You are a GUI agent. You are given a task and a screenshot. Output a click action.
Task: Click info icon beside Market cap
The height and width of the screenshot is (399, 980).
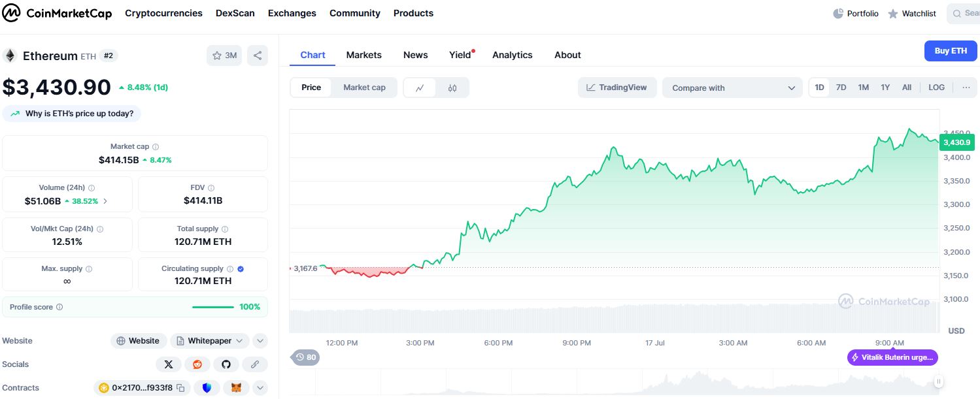[156, 147]
